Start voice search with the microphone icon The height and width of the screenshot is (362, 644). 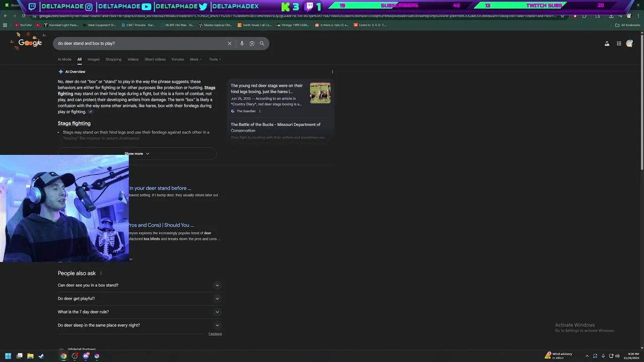pyautogui.click(x=242, y=43)
